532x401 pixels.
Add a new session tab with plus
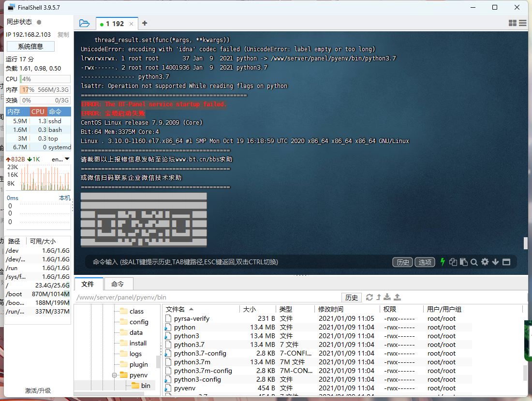point(145,23)
